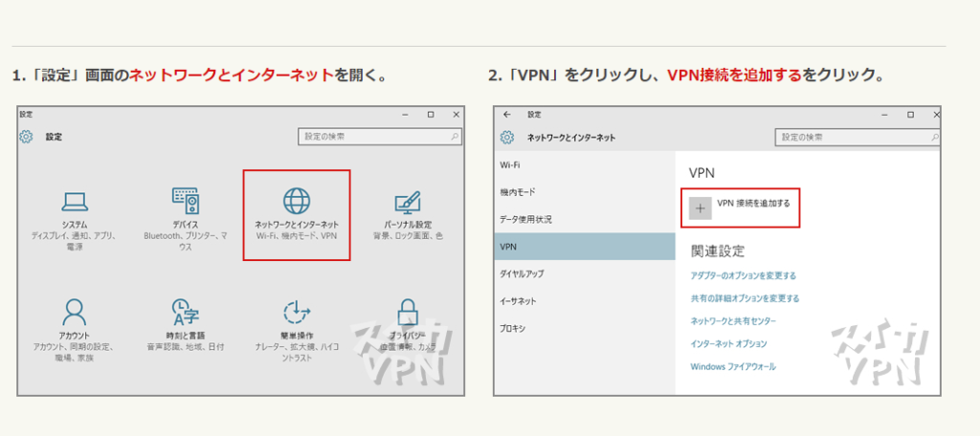Select プロキシ in the sidebar
Image resolution: width=980 pixels, height=436 pixels.
pos(585,328)
